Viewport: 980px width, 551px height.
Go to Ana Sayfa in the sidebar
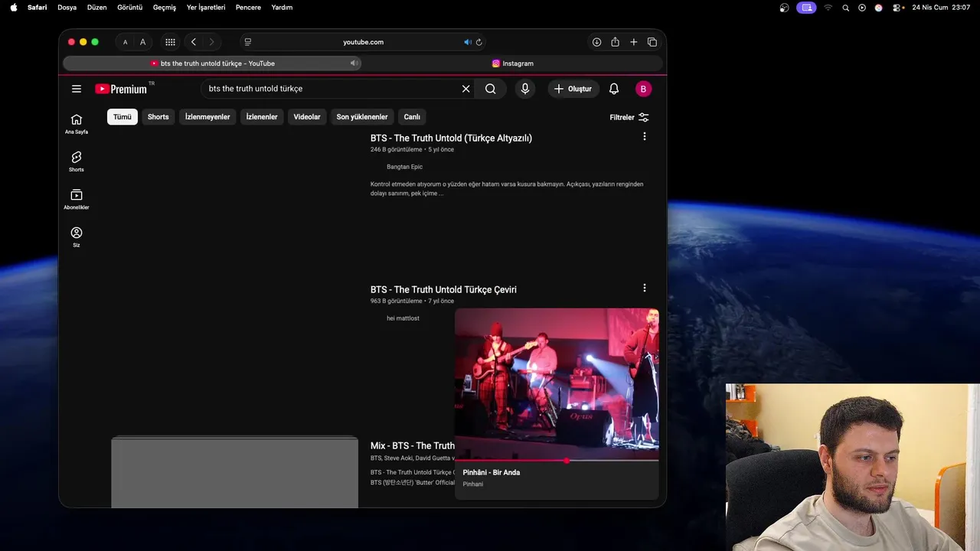click(x=77, y=123)
